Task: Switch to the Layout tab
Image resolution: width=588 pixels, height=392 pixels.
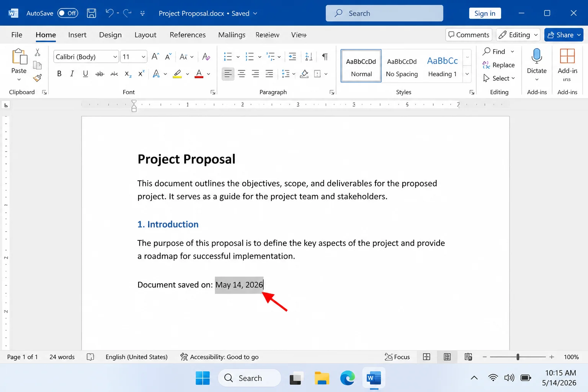Action: coord(145,35)
